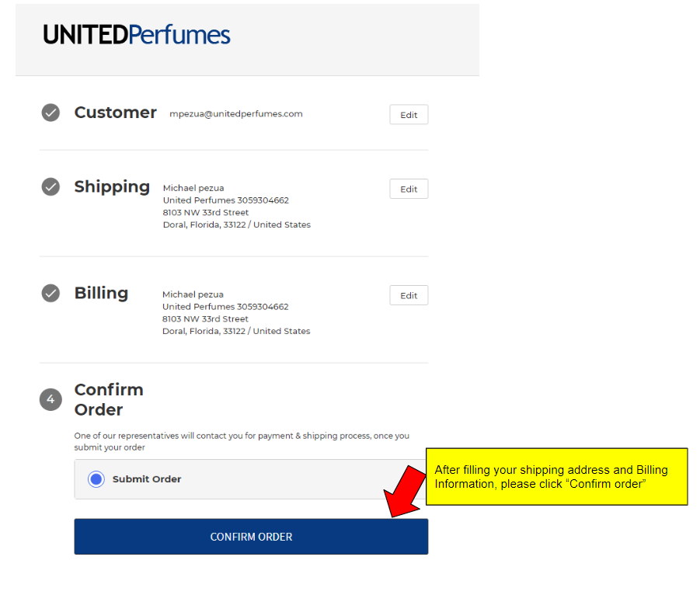The height and width of the screenshot is (595, 700).
Task: Click the Customer section heading
Action: (x=115, y=113)
